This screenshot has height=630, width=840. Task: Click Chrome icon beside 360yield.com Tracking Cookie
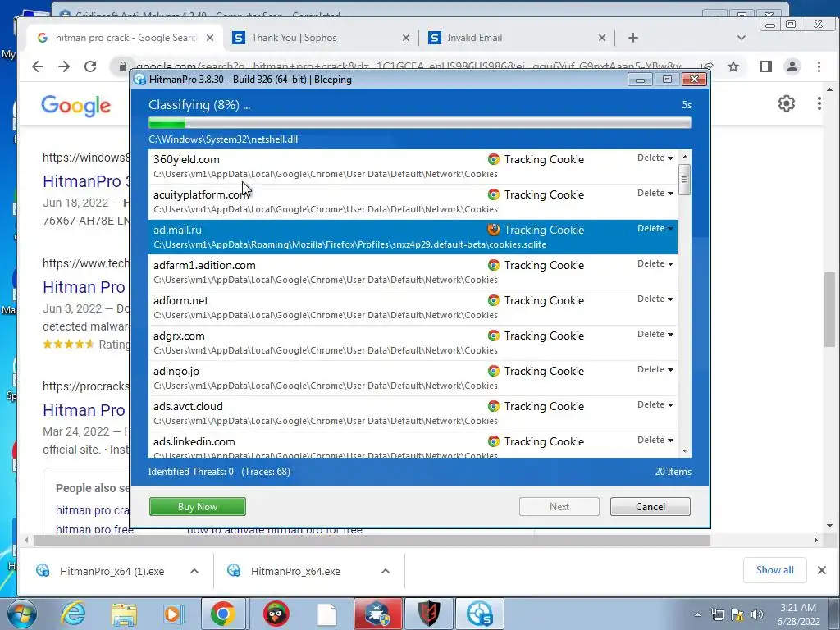pos(493,159)
